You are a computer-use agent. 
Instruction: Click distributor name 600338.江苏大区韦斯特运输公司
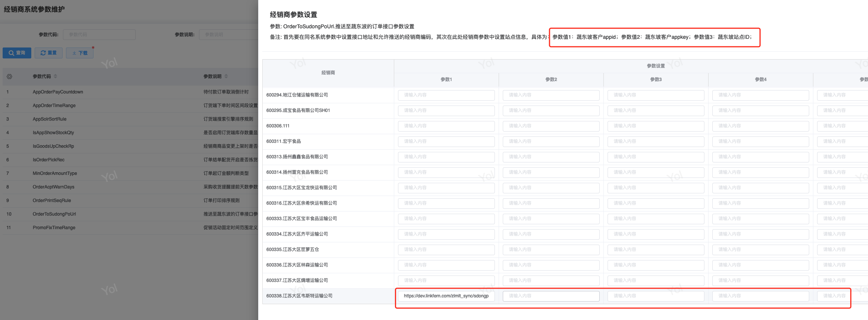299,296
